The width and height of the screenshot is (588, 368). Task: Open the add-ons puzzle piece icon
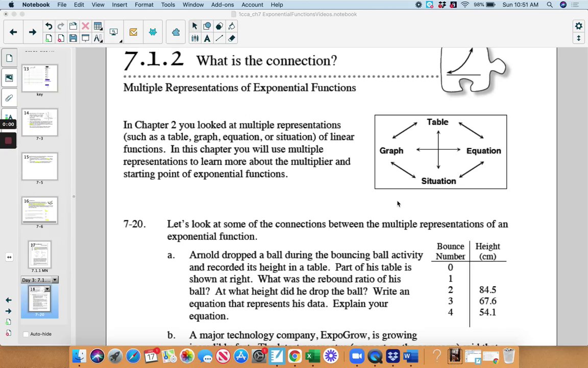[x=176, y=32]
